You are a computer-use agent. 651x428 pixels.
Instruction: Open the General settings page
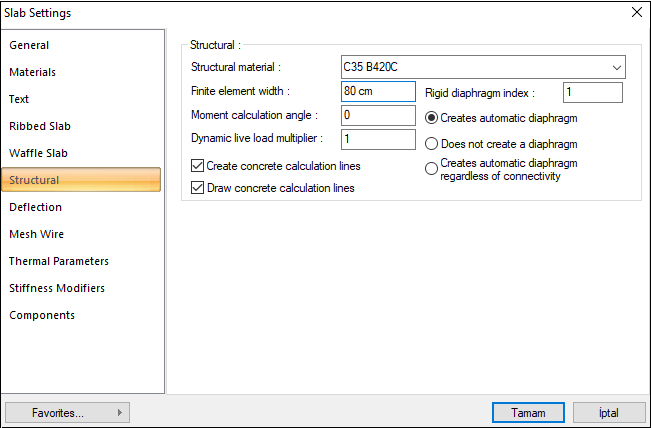coord(29,45)
